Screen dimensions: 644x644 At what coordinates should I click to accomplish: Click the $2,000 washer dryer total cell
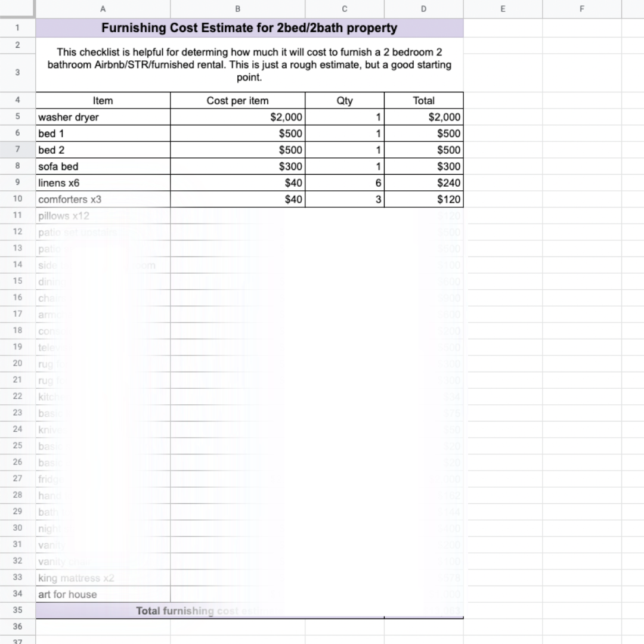423,117
